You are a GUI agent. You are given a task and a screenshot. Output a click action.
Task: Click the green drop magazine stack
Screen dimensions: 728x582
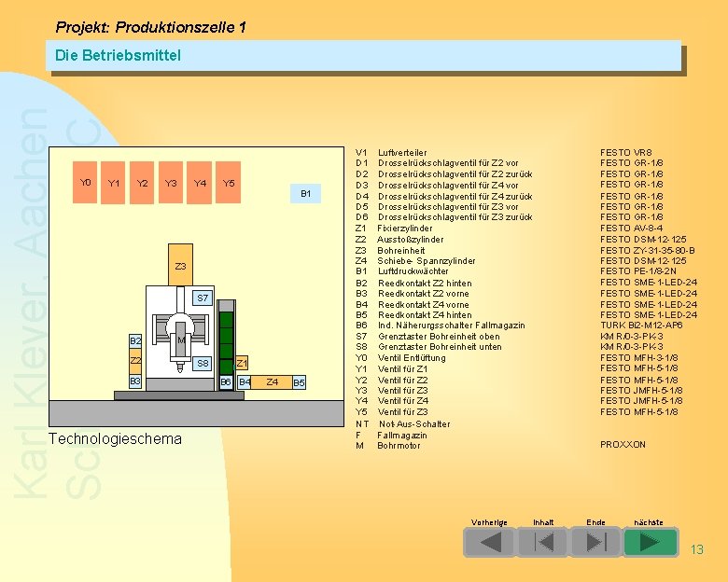point(226,342)
